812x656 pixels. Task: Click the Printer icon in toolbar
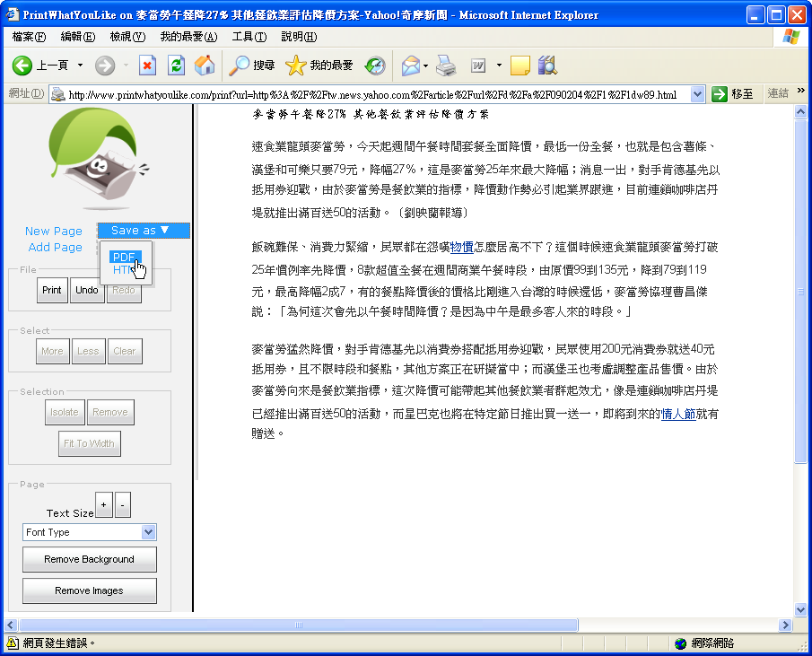click(x=446, y=66)
